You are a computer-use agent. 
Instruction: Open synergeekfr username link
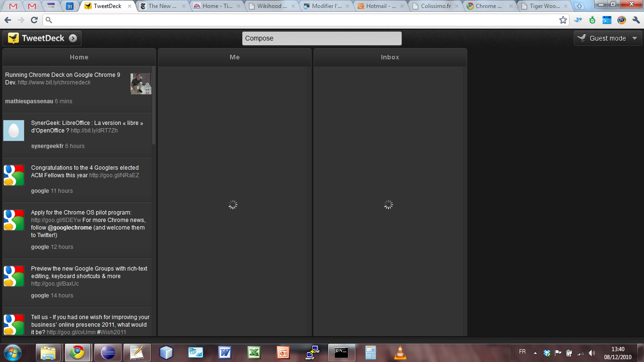47,146
